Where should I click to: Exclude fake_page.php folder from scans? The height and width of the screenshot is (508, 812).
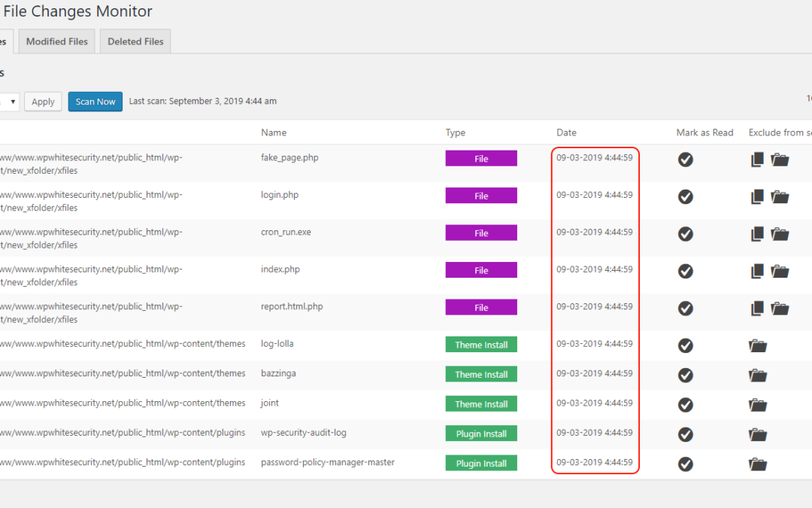pyautogui.click(x=780, y=160)
